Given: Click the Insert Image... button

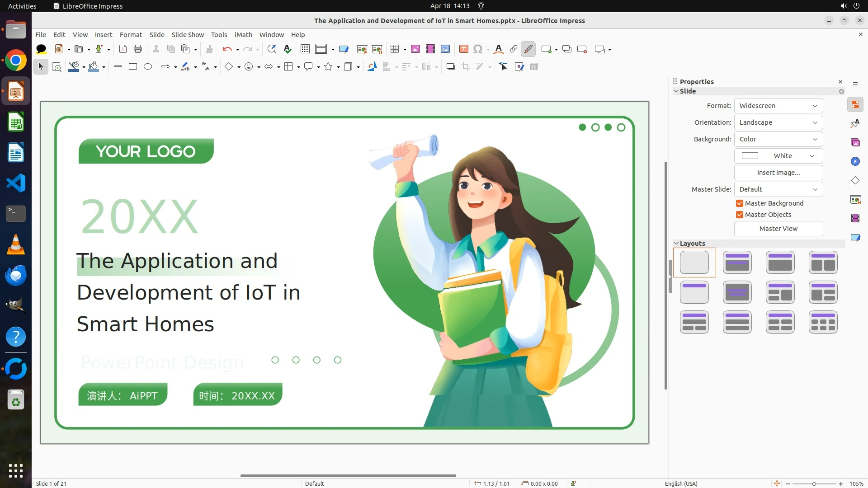Looking at the screenshot, I should (x=778, y=173).
